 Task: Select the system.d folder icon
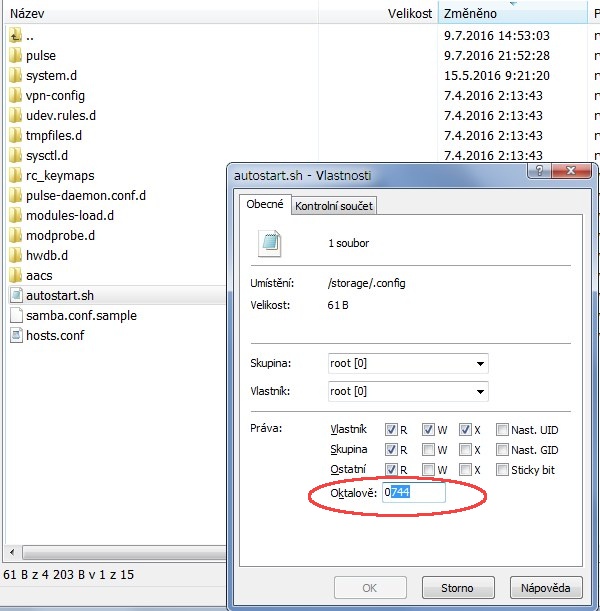(x=15, y=76)
